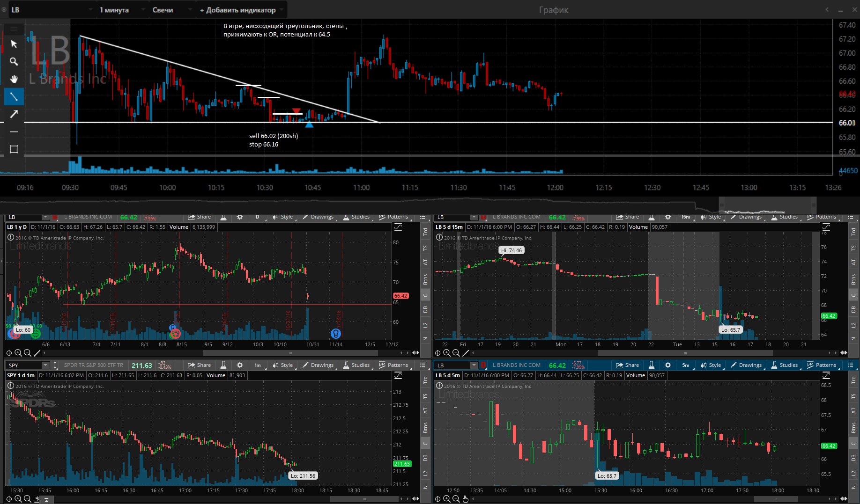
Task: Toggle the L2 side tab in LB daily chart
Action: point(425,325)
